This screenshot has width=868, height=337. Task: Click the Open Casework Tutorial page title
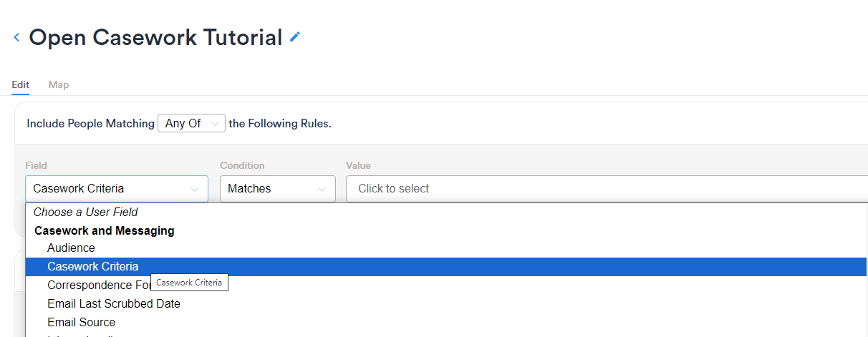pos(155,37)
